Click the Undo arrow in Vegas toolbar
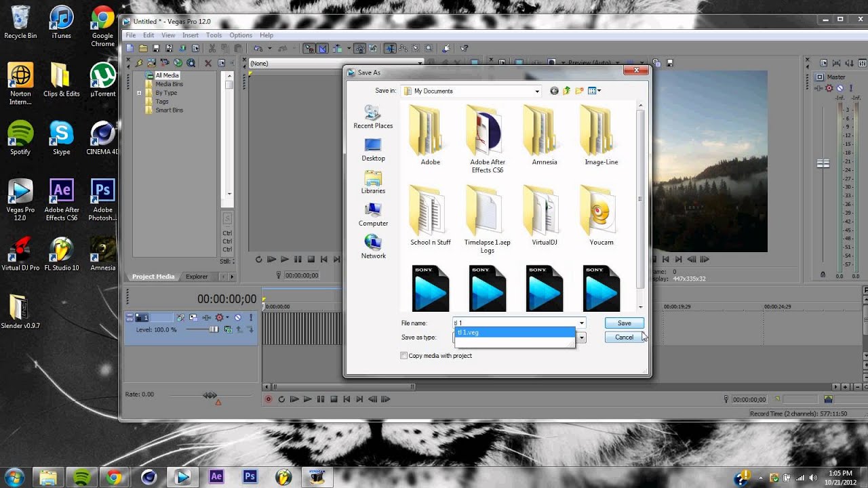The height and width of the screenshot is (488, 868). click(x=258, y=48)
